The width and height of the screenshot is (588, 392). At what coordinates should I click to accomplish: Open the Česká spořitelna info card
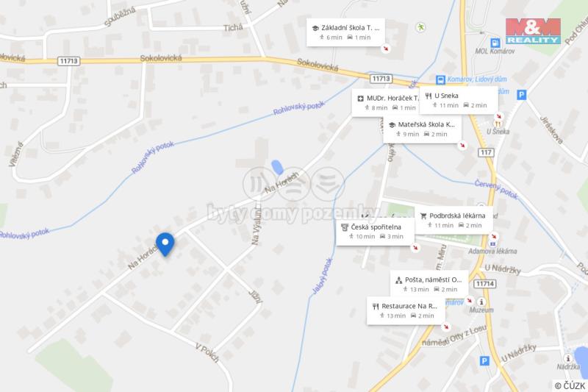tap(375, 232)
